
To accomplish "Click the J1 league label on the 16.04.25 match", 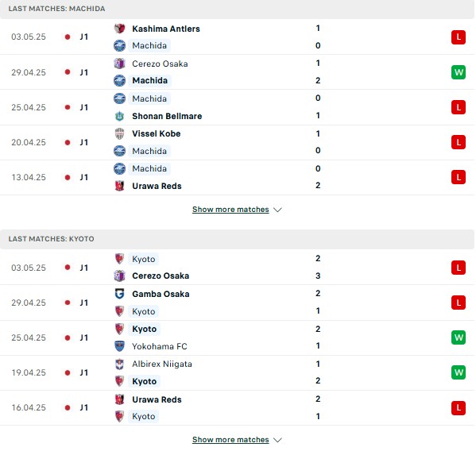I will click(84, 407).
